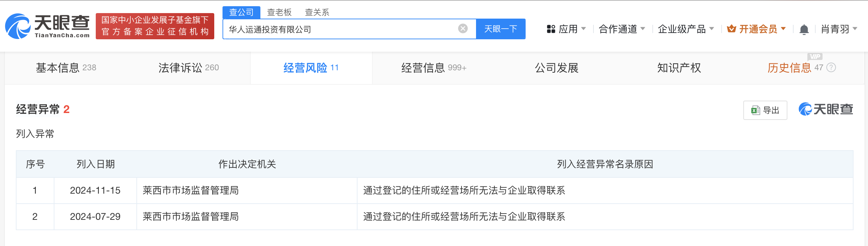Screen dimensions: 868x246
Task: Click the help question icon near 历史信息
Action: tap(831, 68)
